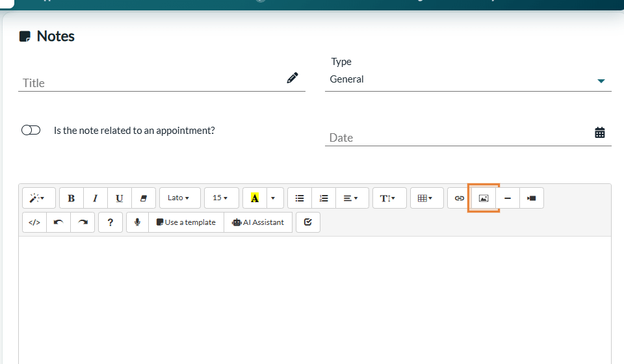
Task: Open the Lato font family dropdown
Action: click(x=180, y=198)
